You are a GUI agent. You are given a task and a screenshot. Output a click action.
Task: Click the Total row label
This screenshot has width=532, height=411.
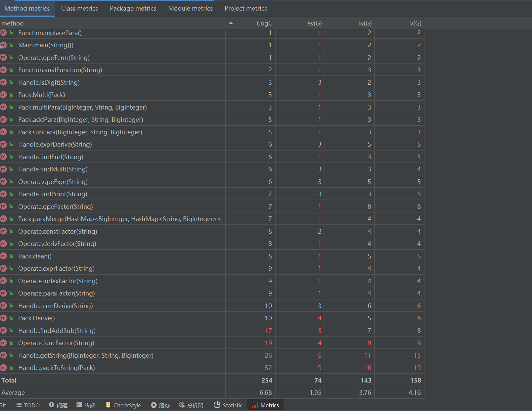coord(9,380)
